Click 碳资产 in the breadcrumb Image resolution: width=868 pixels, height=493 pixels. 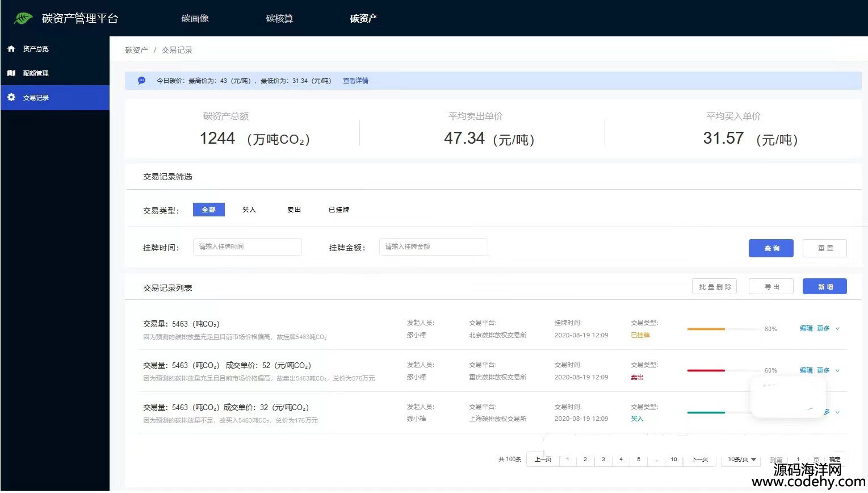137,50
